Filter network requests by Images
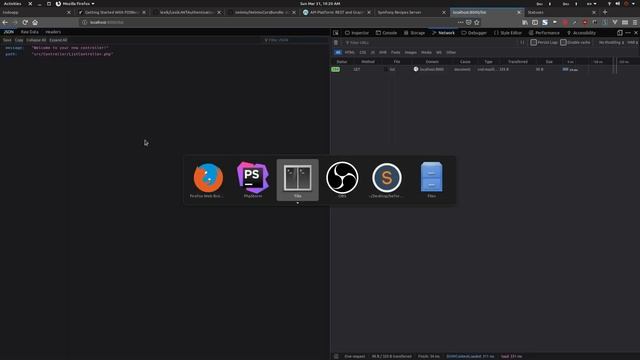Image resolution: width=640 pixels, height=360 pixels. [411, 52]
